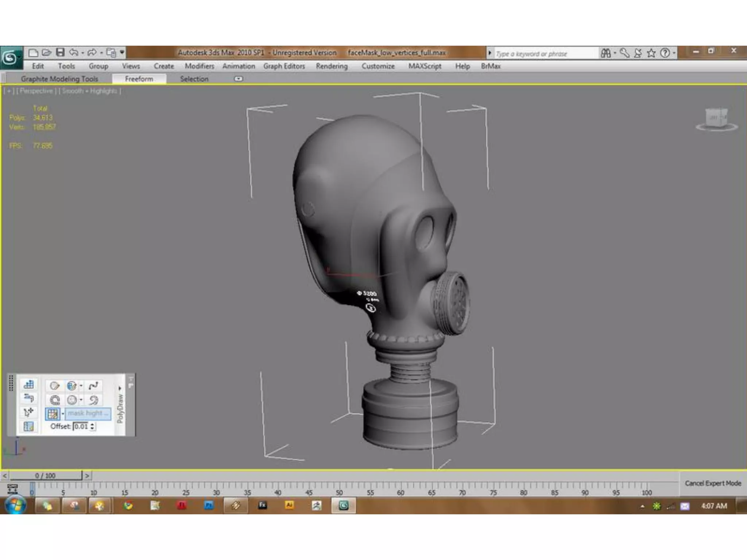Click the 0 / 100 time slider
The width and height of the screenshot is (747, 560).
[x=46, y=475]
